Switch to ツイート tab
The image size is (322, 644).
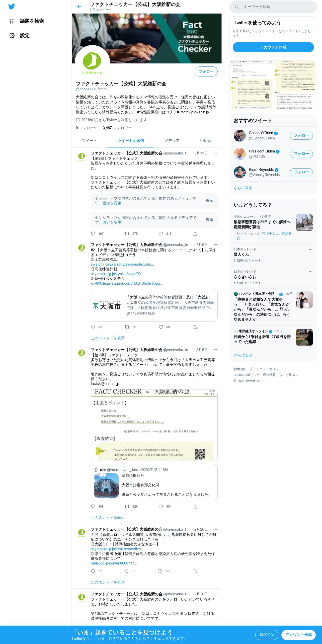click(x=90, y=141)
